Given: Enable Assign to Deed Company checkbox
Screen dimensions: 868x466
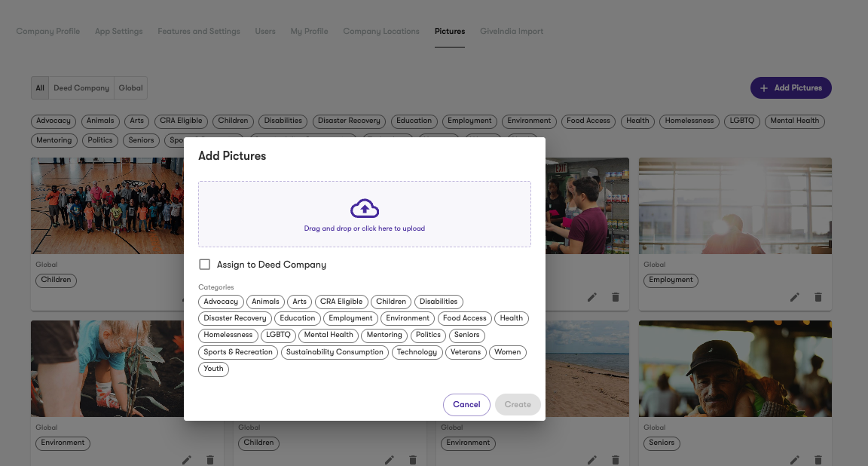Looking at the screenshot, I should (205, 265).
